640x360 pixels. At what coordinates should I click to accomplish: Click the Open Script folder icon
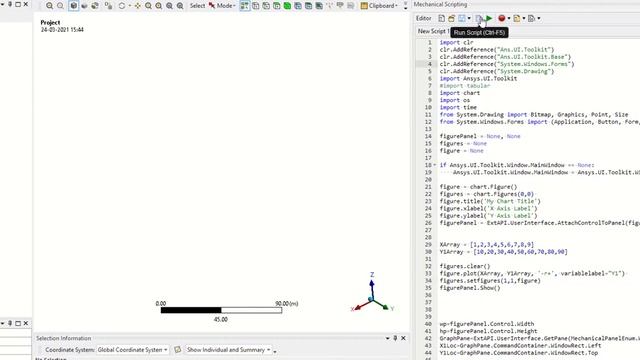pos(451,18)
